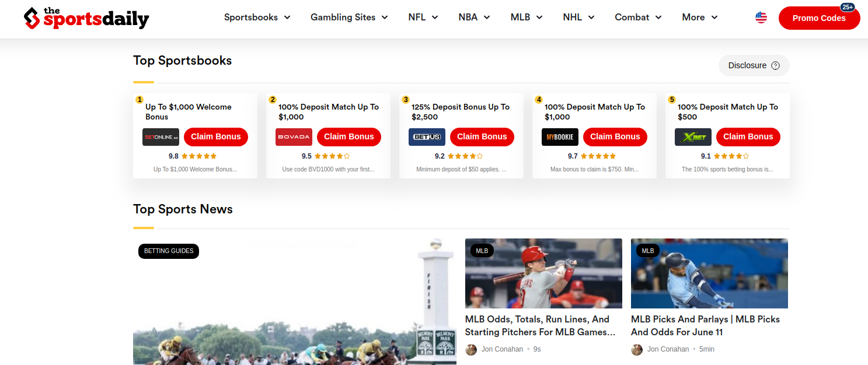Click The Sports Daily logo
This screenshot has height=365, width=868.
pos(86,18)
